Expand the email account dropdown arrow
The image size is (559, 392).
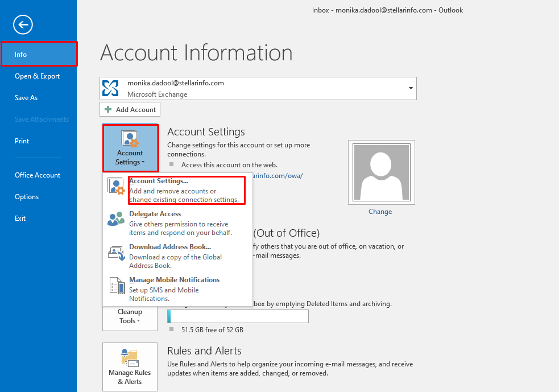[411, 89]
